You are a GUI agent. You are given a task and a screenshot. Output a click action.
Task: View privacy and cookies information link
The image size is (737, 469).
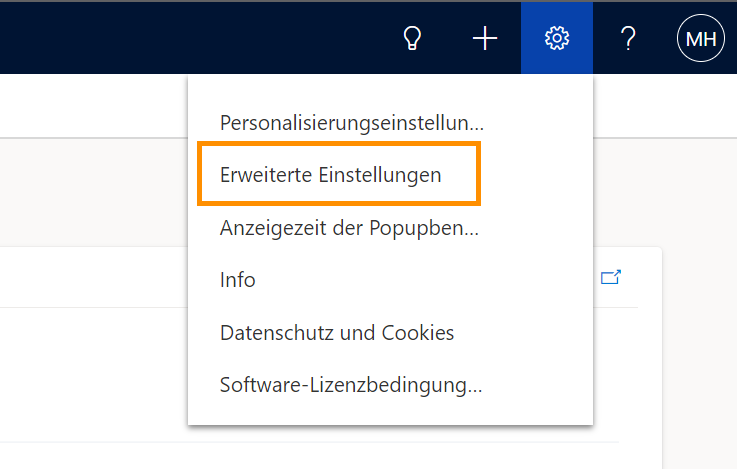(x=337, y=333)
